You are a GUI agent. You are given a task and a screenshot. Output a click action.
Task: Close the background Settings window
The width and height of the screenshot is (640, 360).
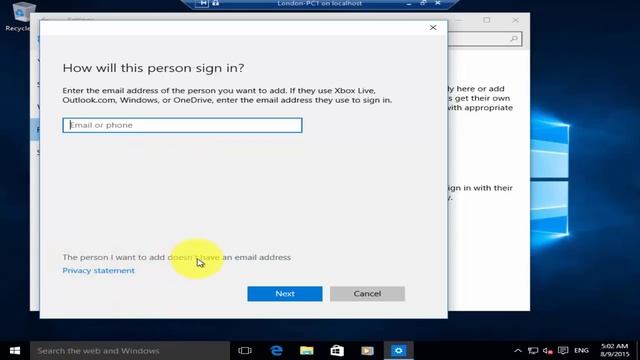[x=516, y=20]
